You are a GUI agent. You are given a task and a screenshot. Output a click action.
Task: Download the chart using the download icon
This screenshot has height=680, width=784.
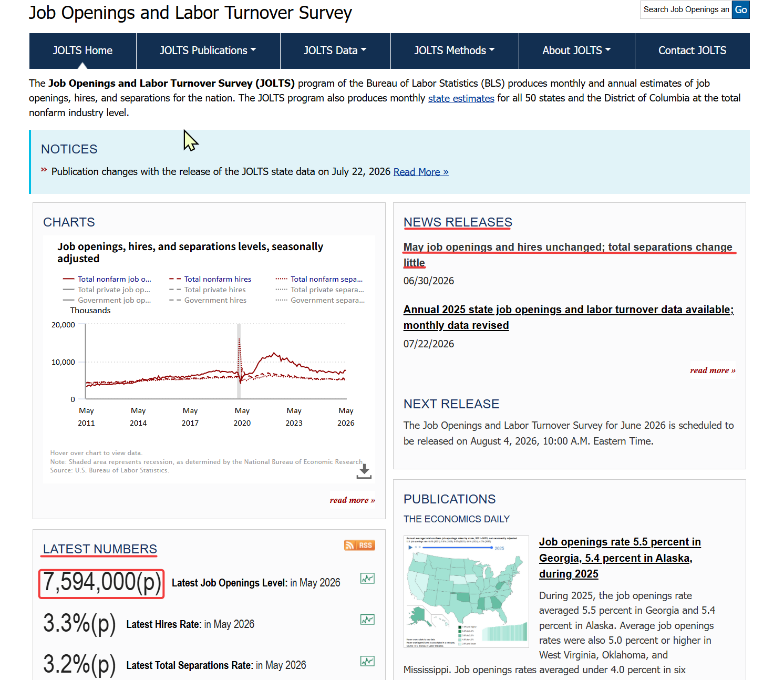coord(364,471)
